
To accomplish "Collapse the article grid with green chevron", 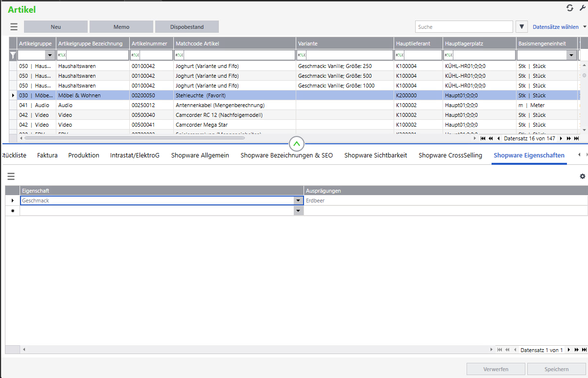I will tap(297, 144).
